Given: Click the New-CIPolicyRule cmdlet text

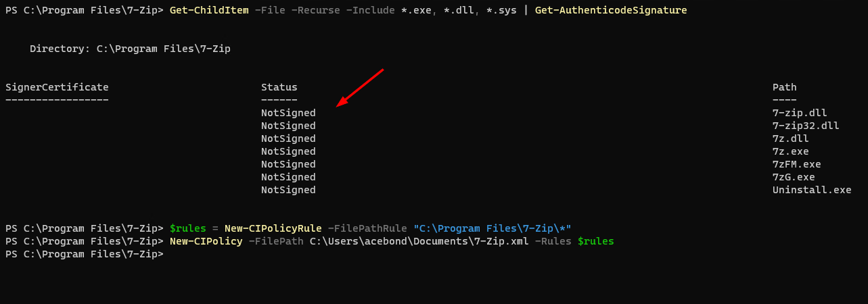Looking at the screenshot, I should 273,228.
